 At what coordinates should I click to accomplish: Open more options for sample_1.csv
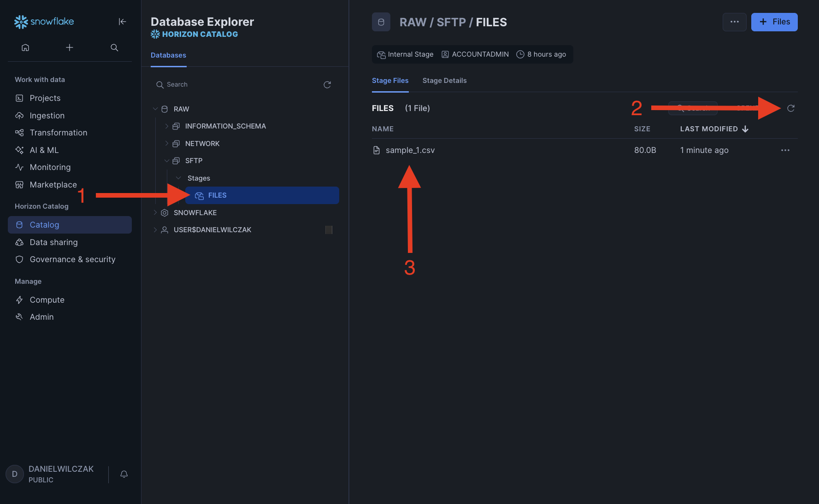[x=785, y=150]
